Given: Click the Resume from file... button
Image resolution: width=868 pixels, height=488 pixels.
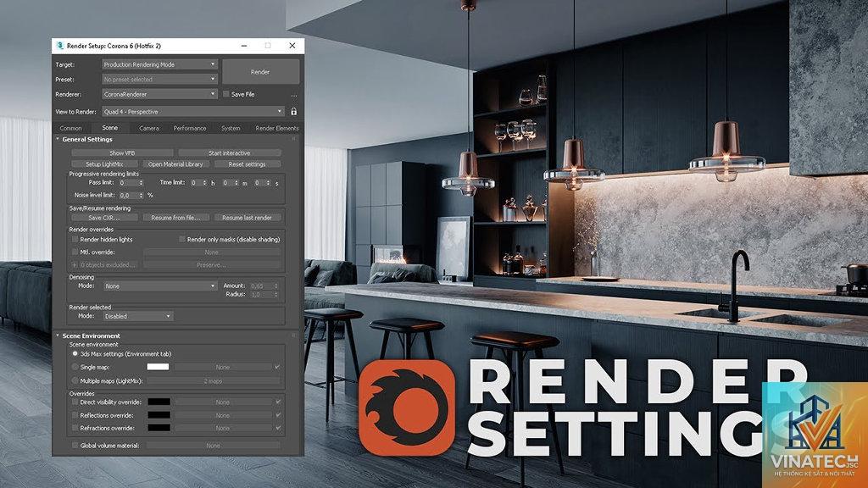Looking at the screenshot, I should (x=176, y=218).
